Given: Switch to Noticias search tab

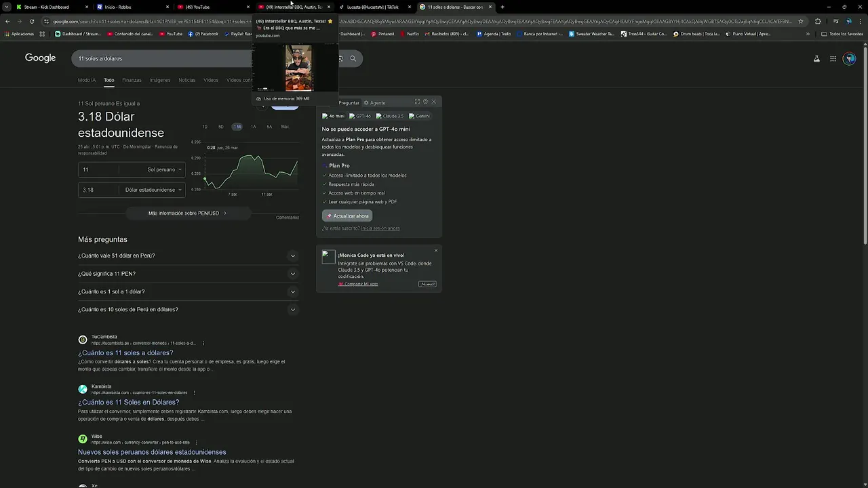Looking at the screenshot, I should [x=187, y=80].
